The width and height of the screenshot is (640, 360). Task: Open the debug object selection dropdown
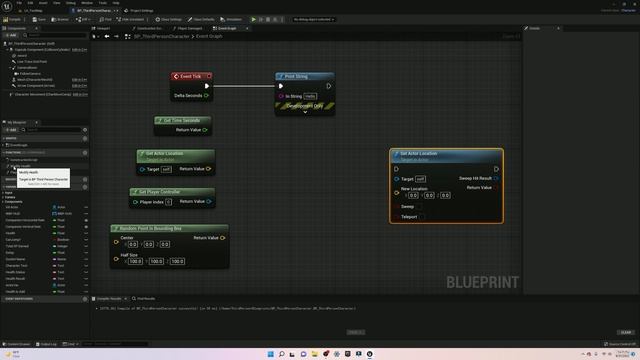pyautogui.click(x=313, y=19)
